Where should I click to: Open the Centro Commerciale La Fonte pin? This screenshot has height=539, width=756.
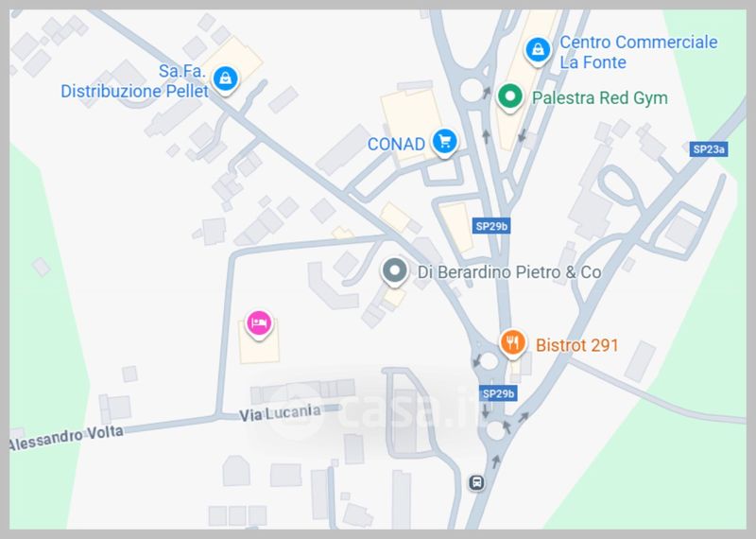pyautogui.click(x=538, y=51)
